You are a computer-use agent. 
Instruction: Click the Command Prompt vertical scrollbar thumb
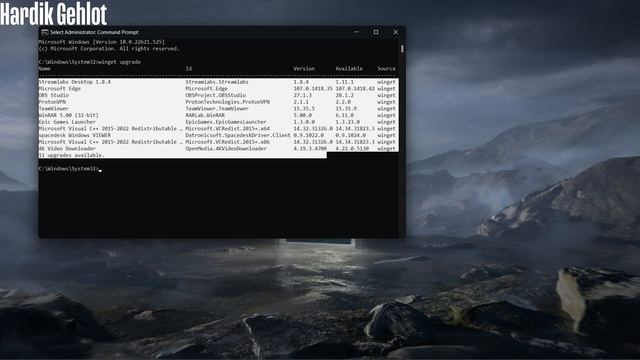click(402, 49)
